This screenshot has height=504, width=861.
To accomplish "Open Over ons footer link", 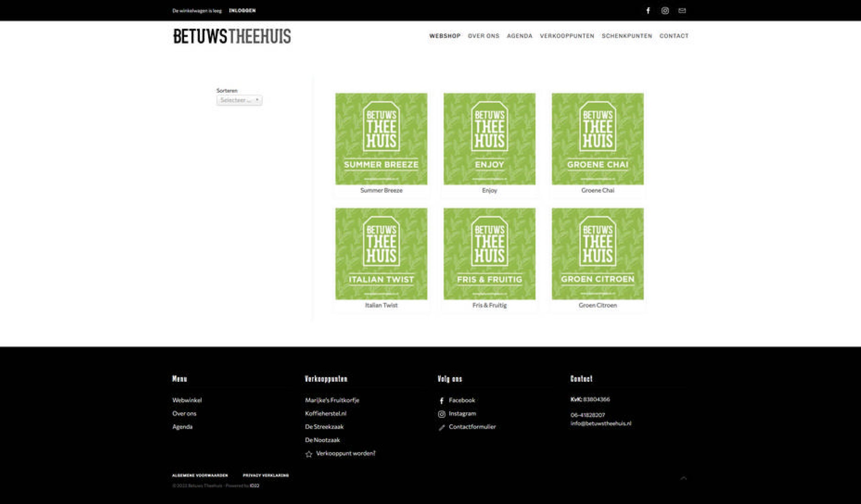I will point(184,414).
